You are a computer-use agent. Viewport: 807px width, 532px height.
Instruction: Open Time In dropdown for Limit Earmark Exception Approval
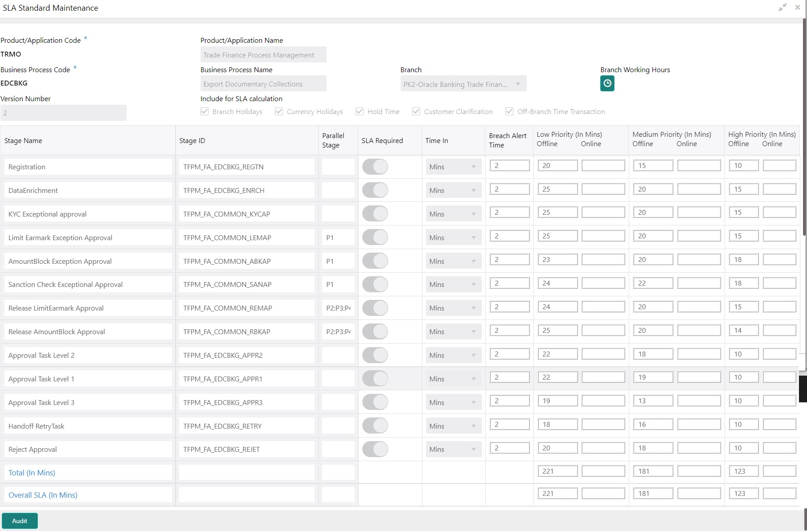[x=454, y=237]
